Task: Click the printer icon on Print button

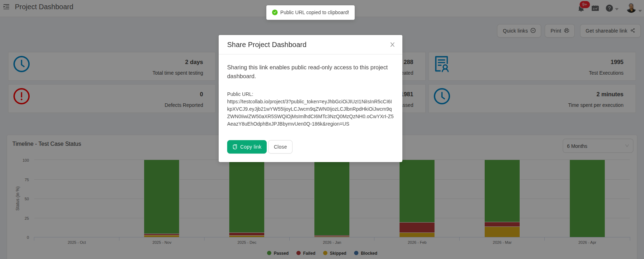Action: (x=567, y=30)
